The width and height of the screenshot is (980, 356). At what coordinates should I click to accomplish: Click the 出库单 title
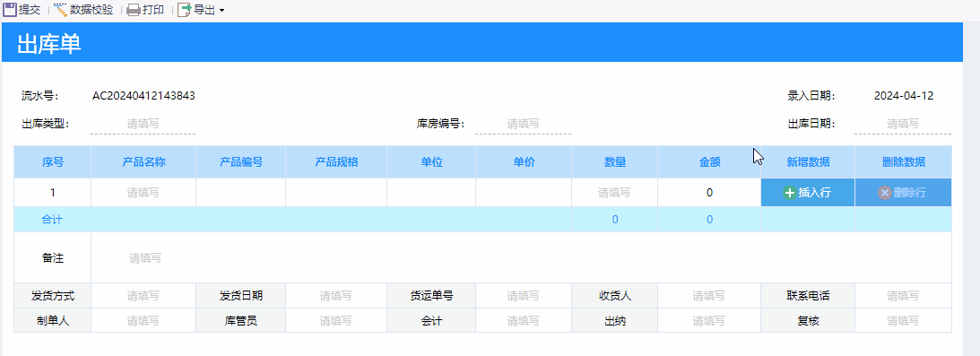coord(49,44)
